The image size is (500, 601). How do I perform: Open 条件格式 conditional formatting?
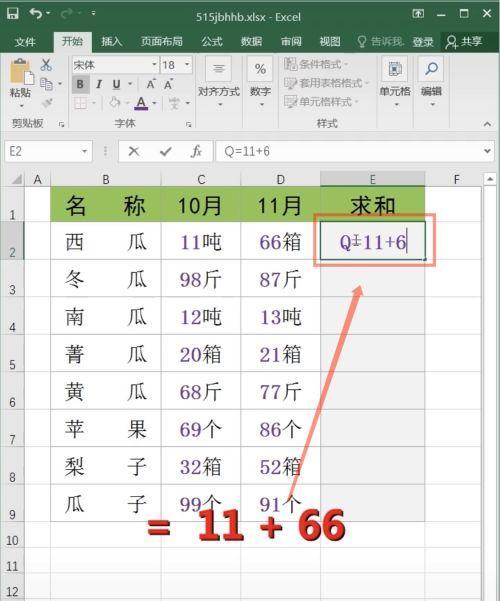(x=316, y=64)
